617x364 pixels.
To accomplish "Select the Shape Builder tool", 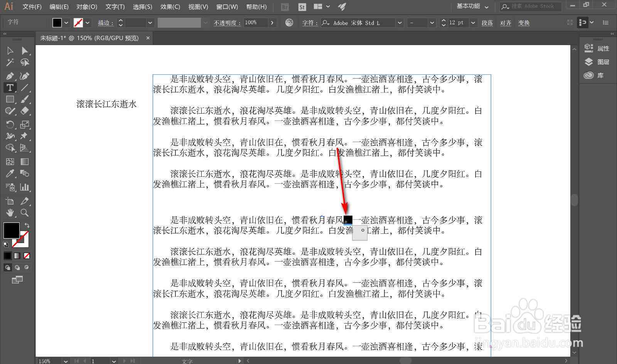I will 10,148.
